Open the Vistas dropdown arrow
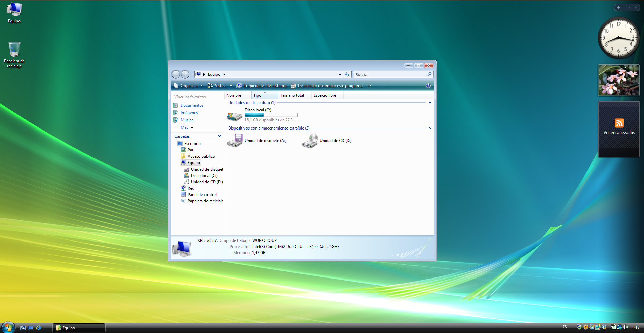Screen dimensions: 644x333 click(x=231, y=86)
